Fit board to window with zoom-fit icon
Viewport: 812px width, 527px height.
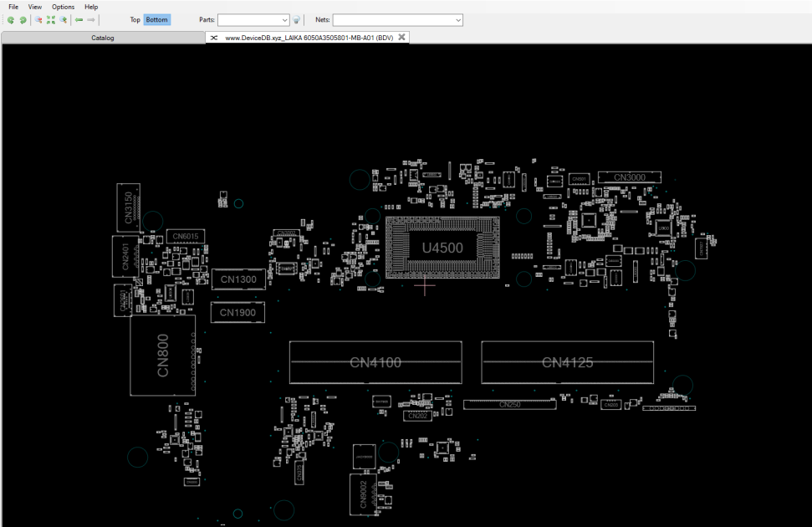(51, 20)
